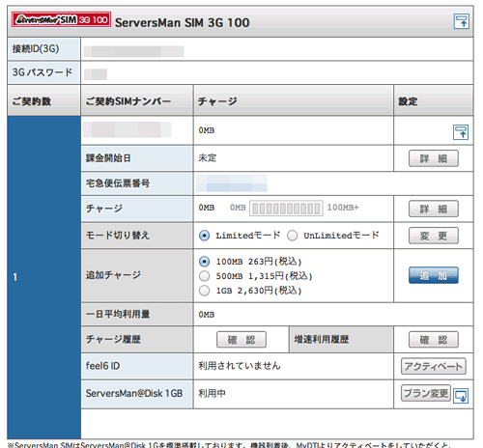Click the 追加チャージ label
This screenshot has width=483, height=448.
point(113,275)
